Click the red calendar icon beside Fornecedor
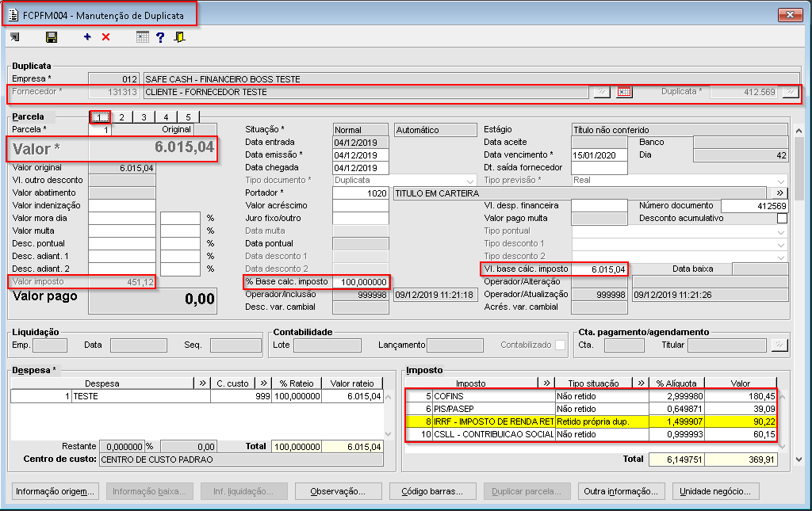Viewport: 812px width, 511px height. [624, 92]
